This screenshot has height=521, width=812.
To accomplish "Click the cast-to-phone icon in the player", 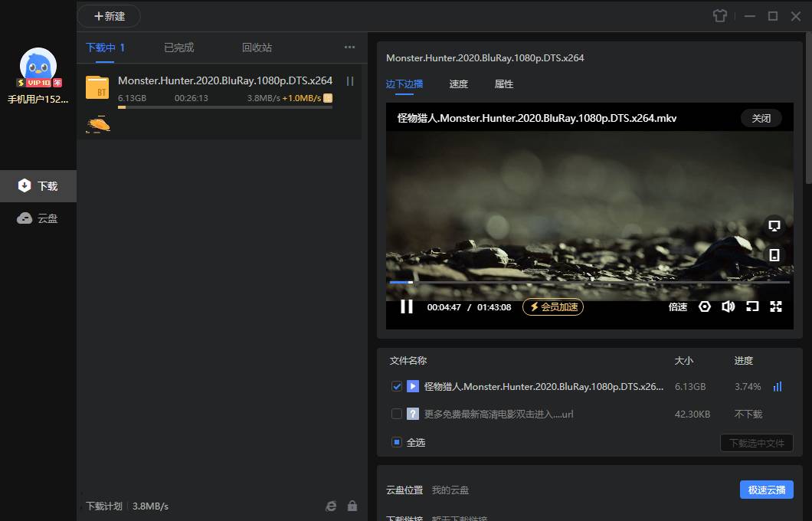I will pyautogui.click(x=774, y=254).
